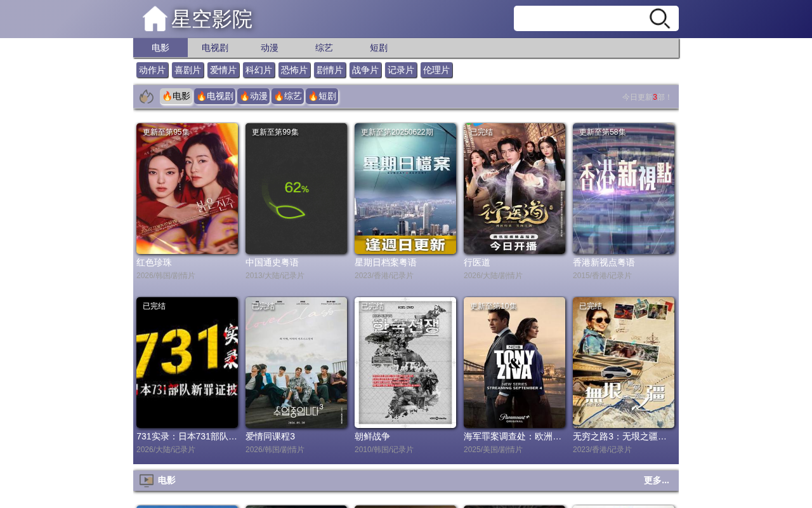Filter by 战争片 genre
This screenshot has height=508, width=812.
click(365, 70)
